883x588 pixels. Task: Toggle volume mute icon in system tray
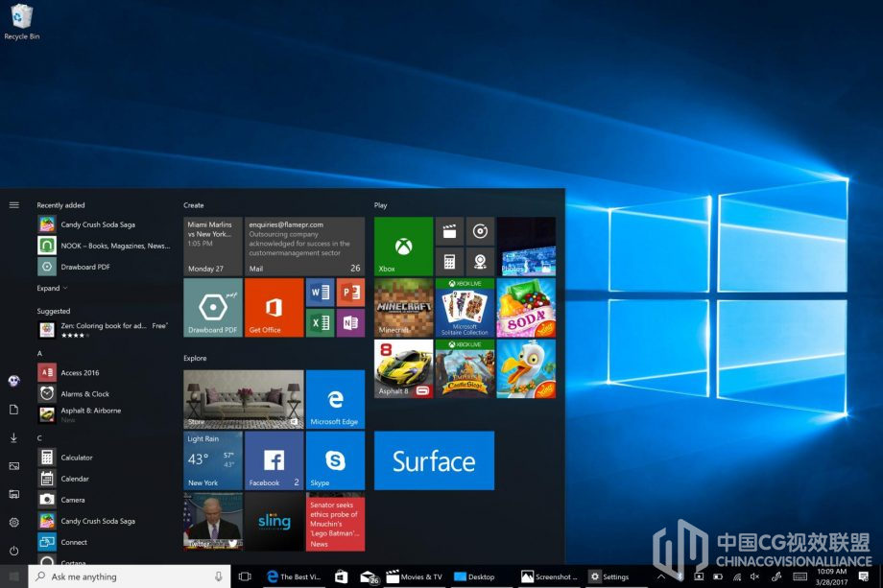coord(754,576)
